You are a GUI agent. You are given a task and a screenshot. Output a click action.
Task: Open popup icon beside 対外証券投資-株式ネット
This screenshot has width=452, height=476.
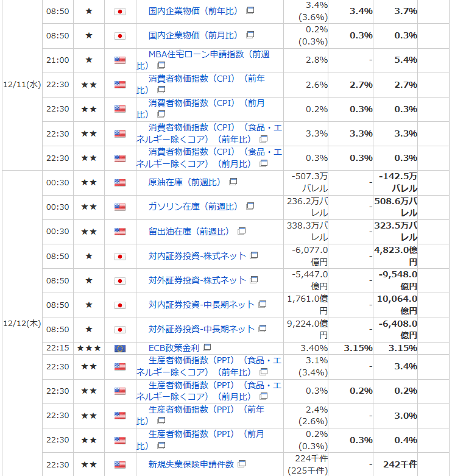[x=254, y=280]
